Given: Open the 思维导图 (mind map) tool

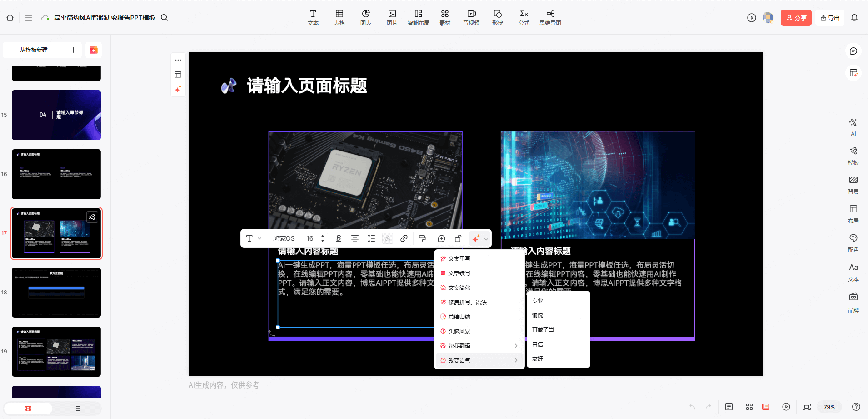Looking at the screenshot, I should (x=550, y=17).
